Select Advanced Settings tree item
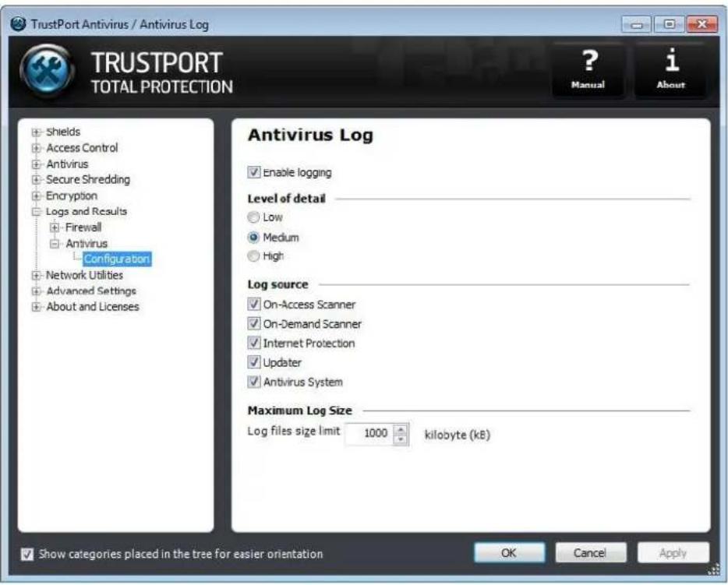 (x=91, y=291)
